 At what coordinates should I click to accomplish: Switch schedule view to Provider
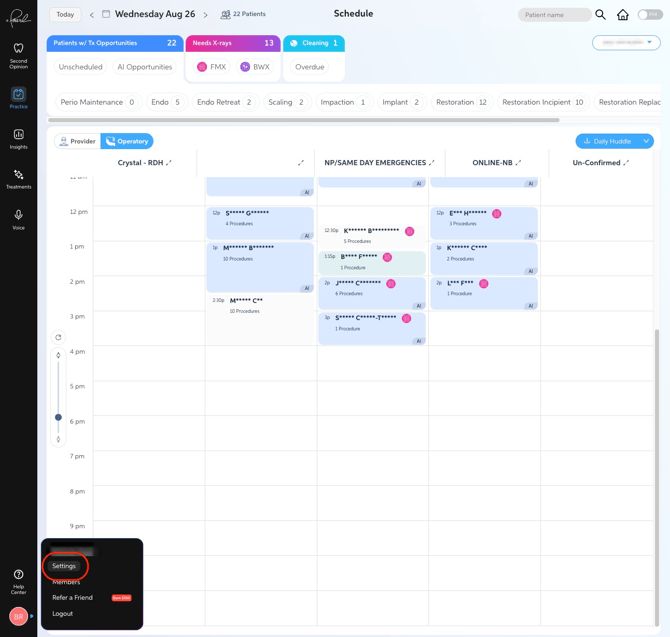(77, 141)
